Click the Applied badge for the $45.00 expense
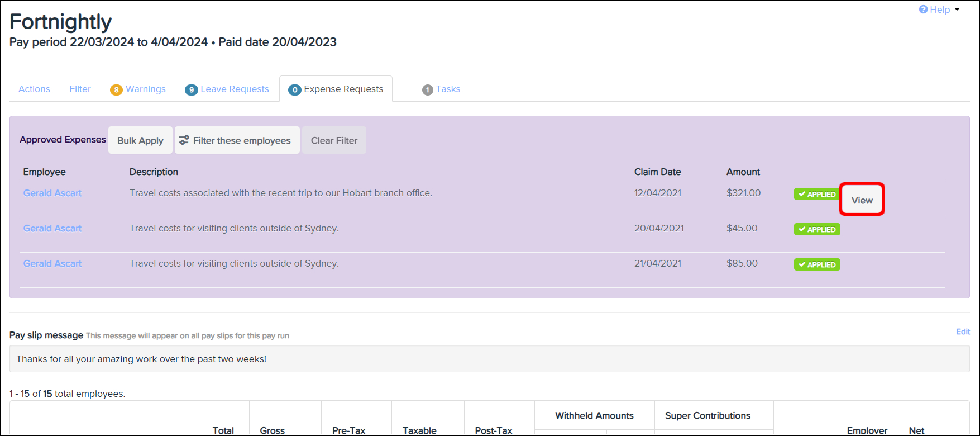 (817, 230)
